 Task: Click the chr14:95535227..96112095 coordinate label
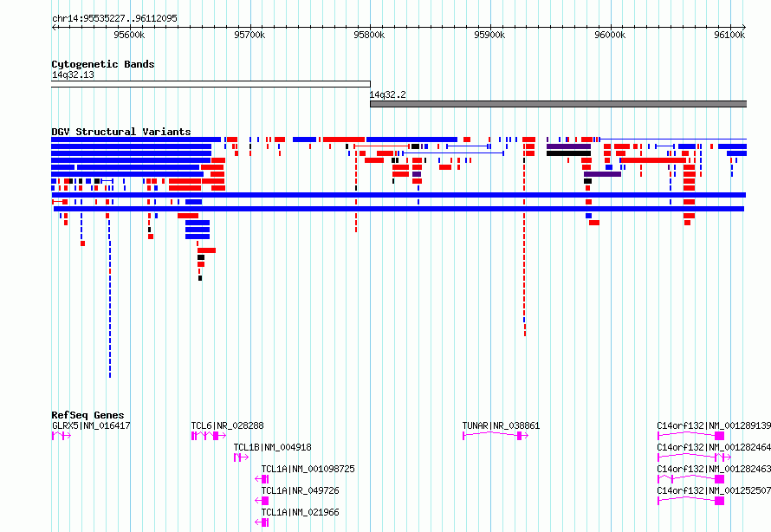coord(114,18)
